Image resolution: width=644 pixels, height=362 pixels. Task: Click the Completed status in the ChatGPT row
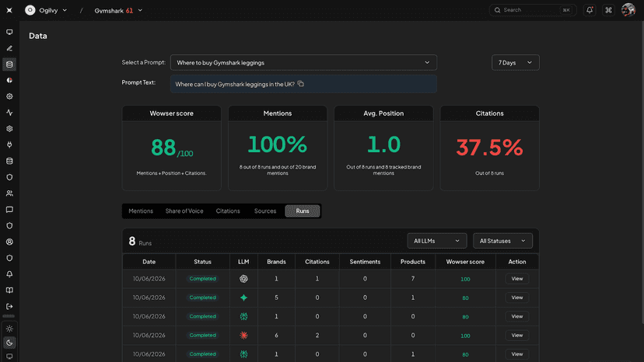(x=202, y=279)
